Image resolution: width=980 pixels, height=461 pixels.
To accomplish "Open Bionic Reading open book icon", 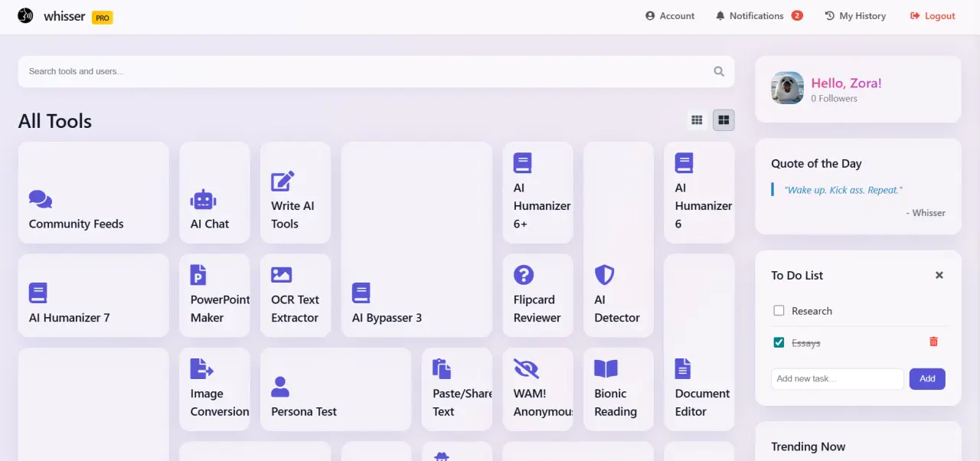I will click(x=606, y=368).
